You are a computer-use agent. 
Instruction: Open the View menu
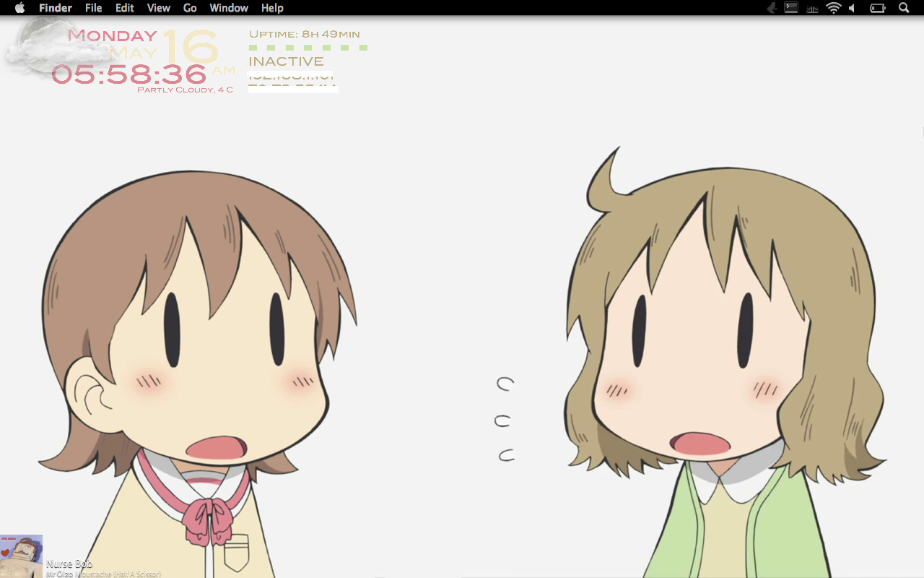(158, 8)
